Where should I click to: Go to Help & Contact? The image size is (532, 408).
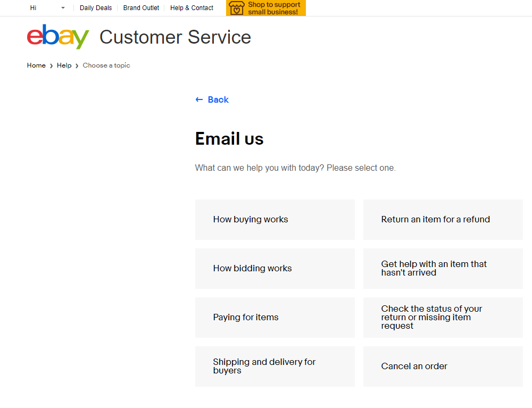(192, 8)
